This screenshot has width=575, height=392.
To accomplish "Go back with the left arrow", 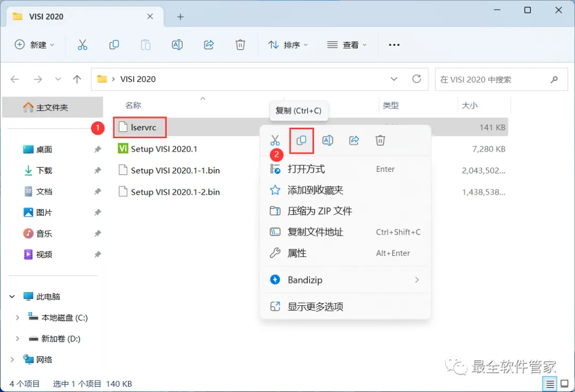I will pyautogui.click(x=15, y=79).
